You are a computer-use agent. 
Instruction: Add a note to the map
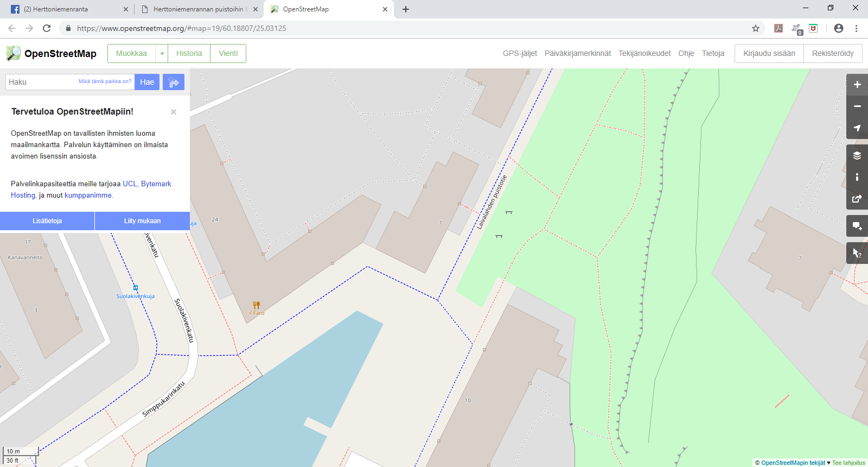857,226
